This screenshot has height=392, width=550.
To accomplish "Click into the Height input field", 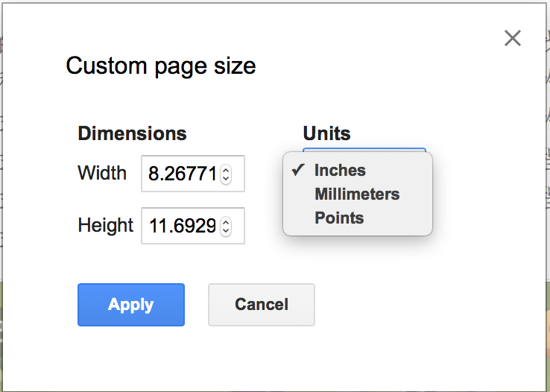I will 181,226.
